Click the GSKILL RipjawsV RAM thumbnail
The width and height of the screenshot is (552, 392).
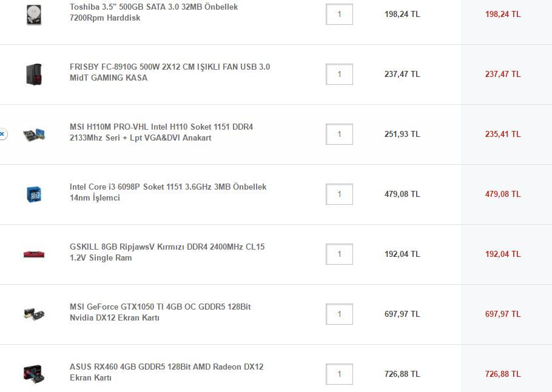tap(34, 254)
